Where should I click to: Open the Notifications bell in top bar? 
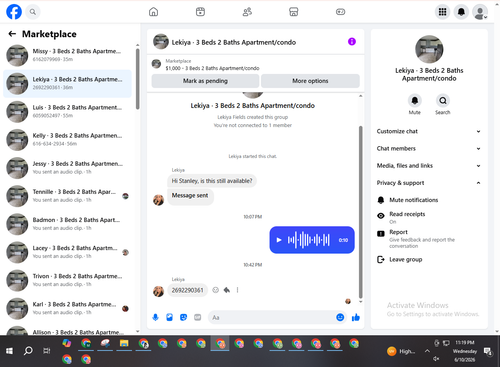click(x=461, y=12)
